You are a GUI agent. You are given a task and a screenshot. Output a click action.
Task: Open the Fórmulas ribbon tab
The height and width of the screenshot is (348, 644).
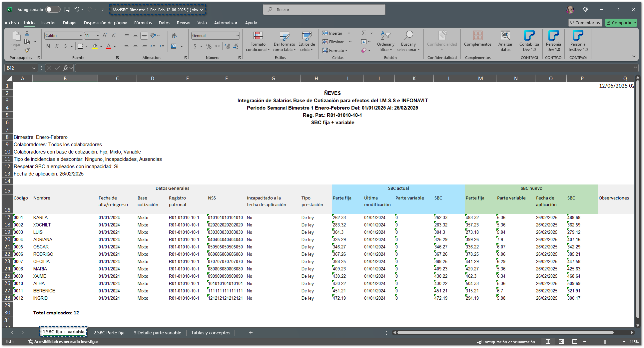pyautogui.click(x=143, y=23)
